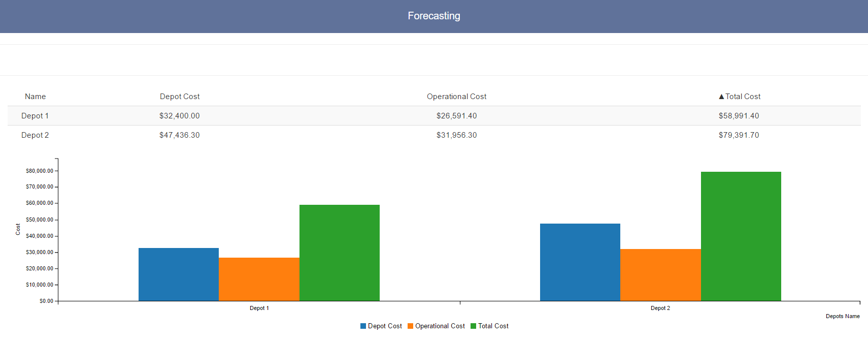Click Depot 2's blue Depot Cost bar
The image size is (868, 342).
pyautogui.click(x=580, y=262)
